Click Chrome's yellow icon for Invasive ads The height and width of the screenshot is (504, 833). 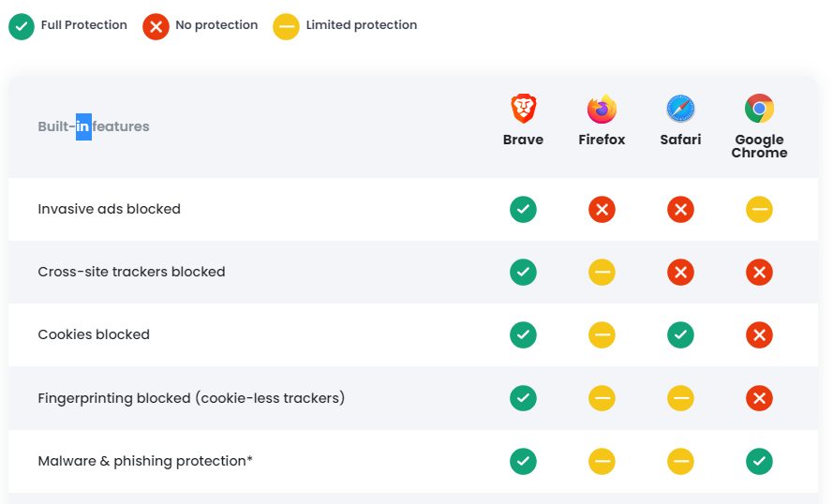[x=759, y=210]
